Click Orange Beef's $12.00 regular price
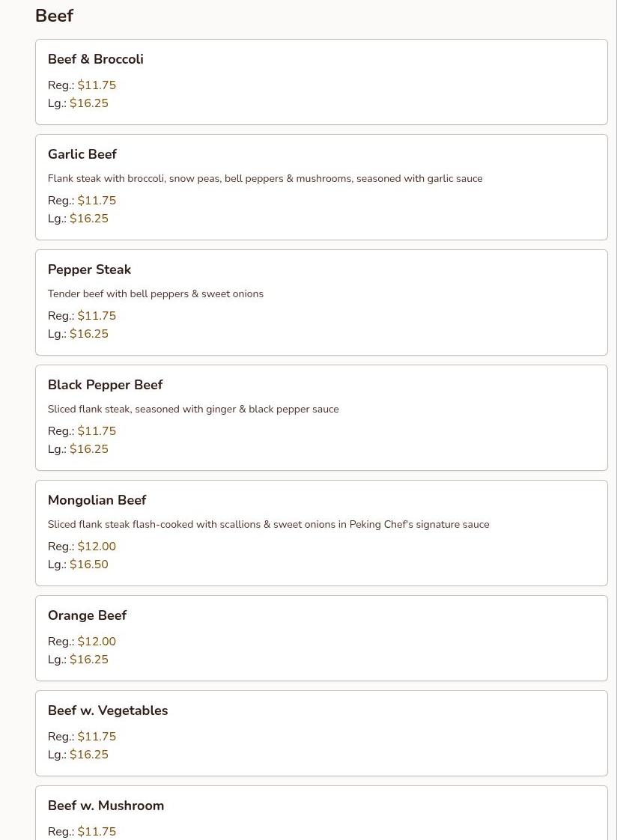The width and height of the screenshot is (632, 840). (x=97, y=642)
